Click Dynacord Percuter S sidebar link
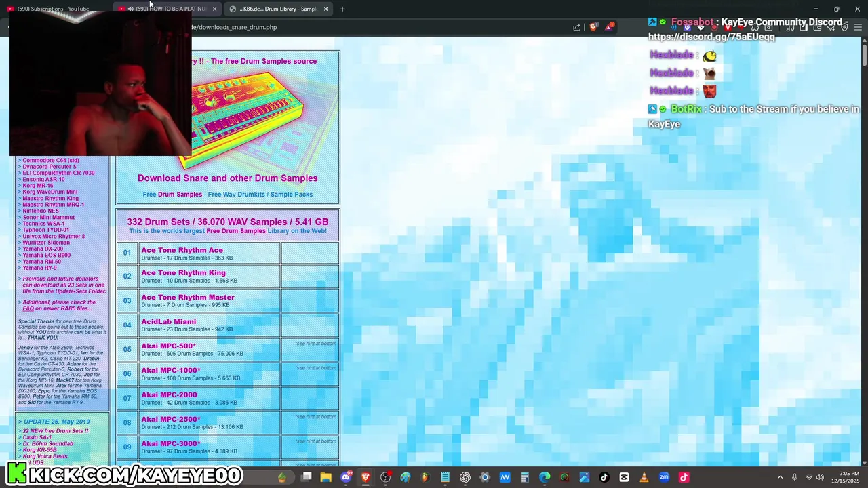Viewport: 868px width, 488px height. (50, 167)
